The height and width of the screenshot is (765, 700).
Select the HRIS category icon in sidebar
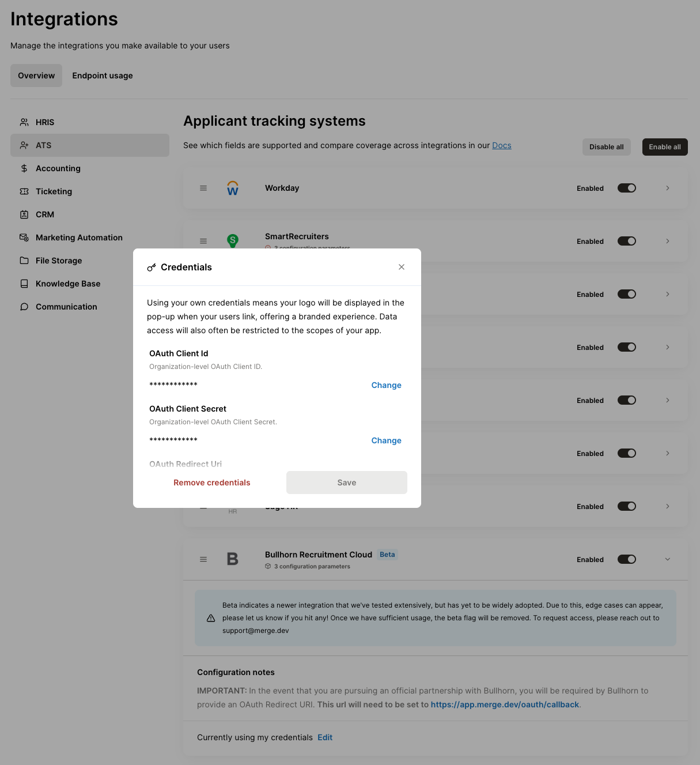tap(24, 122)
